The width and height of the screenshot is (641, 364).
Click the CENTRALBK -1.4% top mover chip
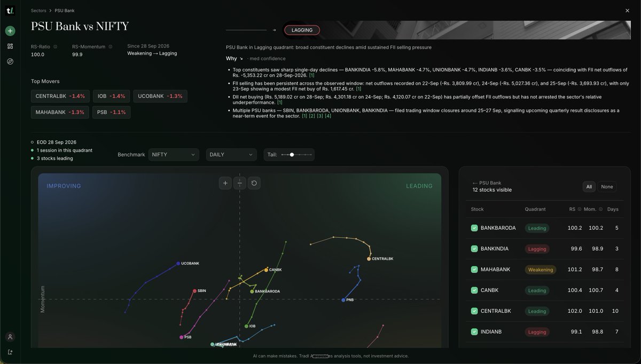(60, 96)
